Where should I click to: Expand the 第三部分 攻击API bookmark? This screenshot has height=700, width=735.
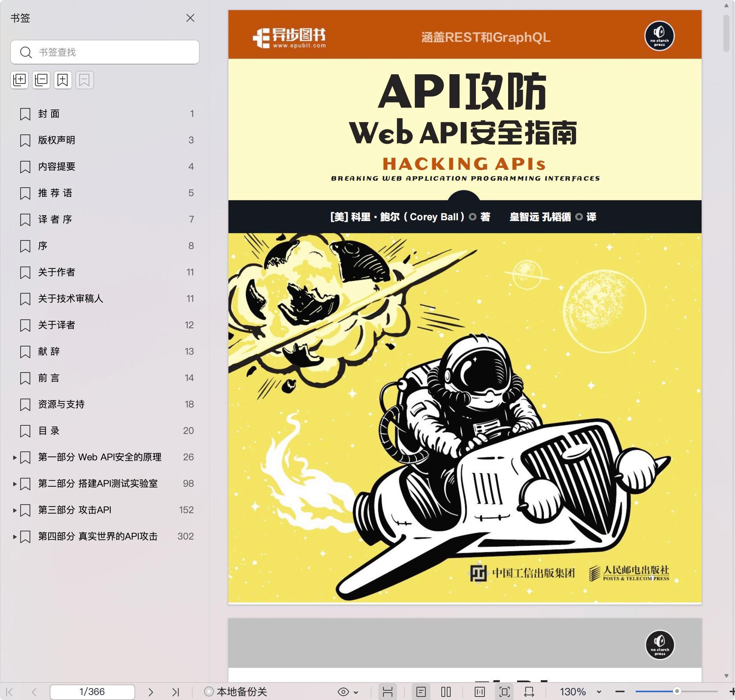point(15,510)
